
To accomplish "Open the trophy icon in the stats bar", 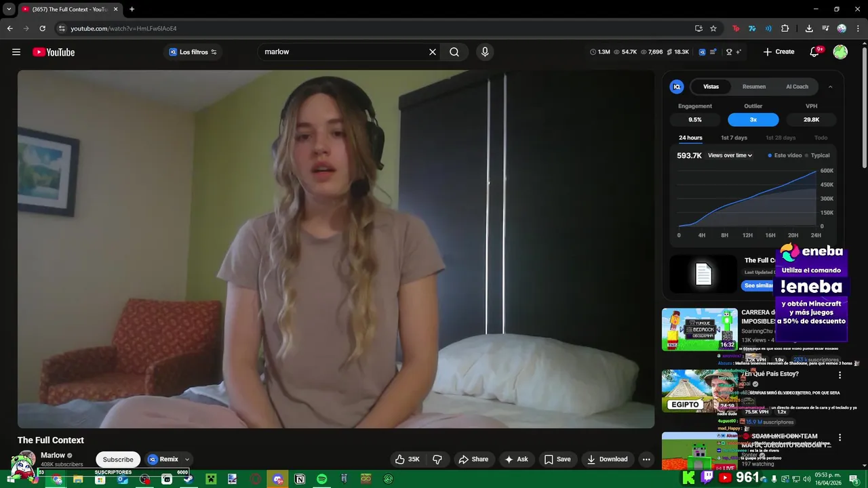I will 729,52.
